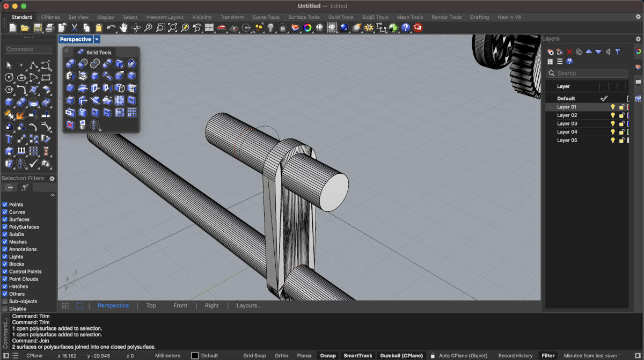Select the Text object tool in sidebar
Viewport: 644px width, 360px height.
9,139
